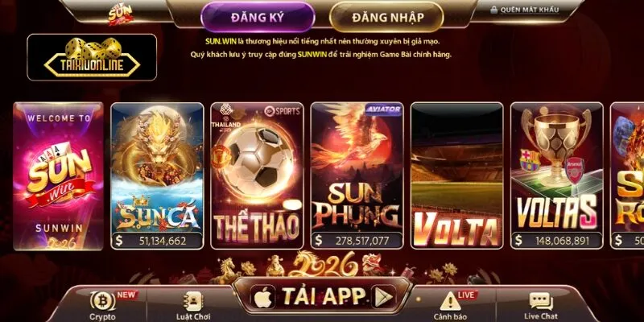Click the lock icon beside Quên Mật Khẩu

coord(494,10)
